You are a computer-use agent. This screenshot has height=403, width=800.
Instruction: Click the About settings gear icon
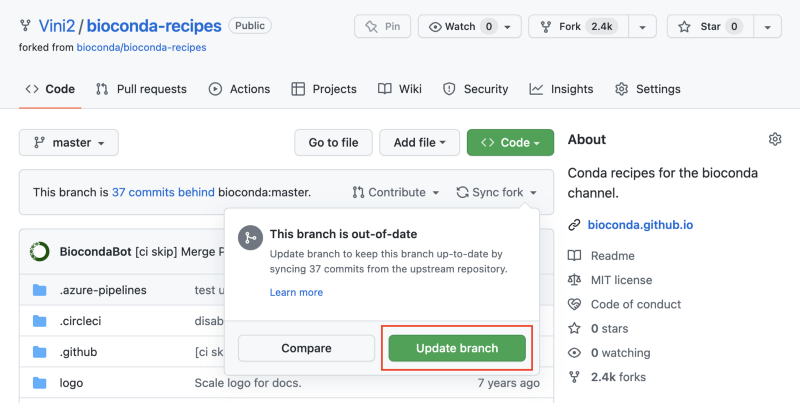click(774, 139)
